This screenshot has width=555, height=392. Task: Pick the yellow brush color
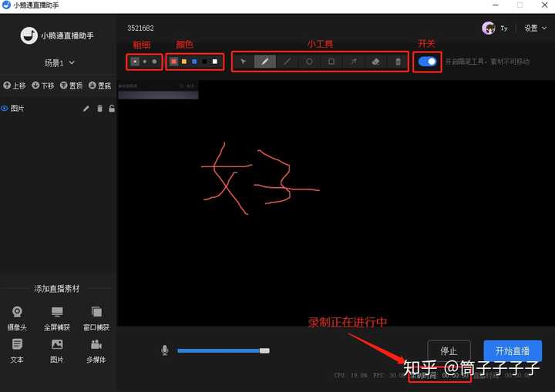click(184, 62)
